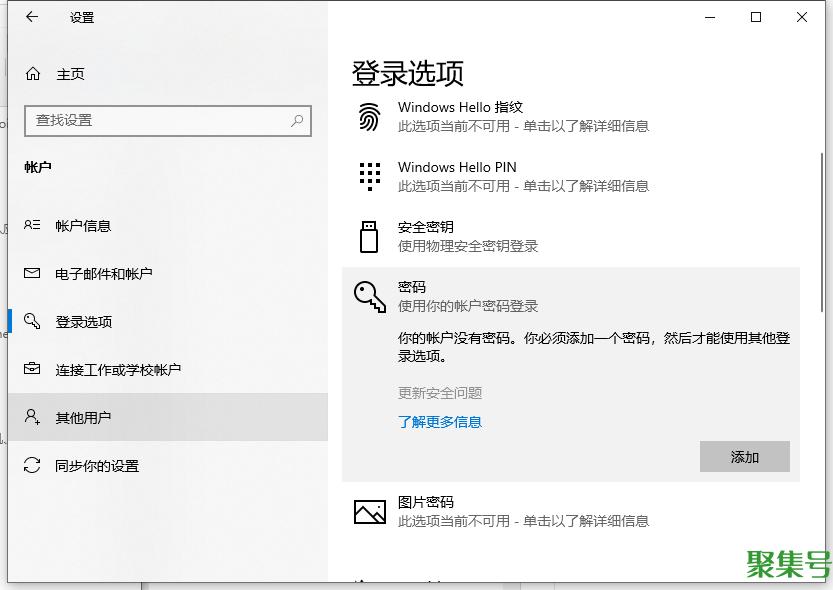Collapse the 密码 sign-in option
Viewport: 833px width, 590px height.
click(x=571, y=296)
